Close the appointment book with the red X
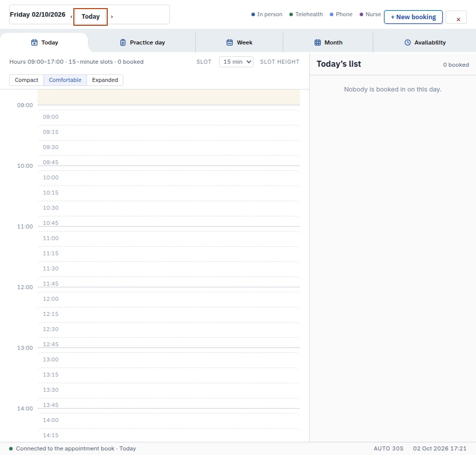 coord(458,20)
